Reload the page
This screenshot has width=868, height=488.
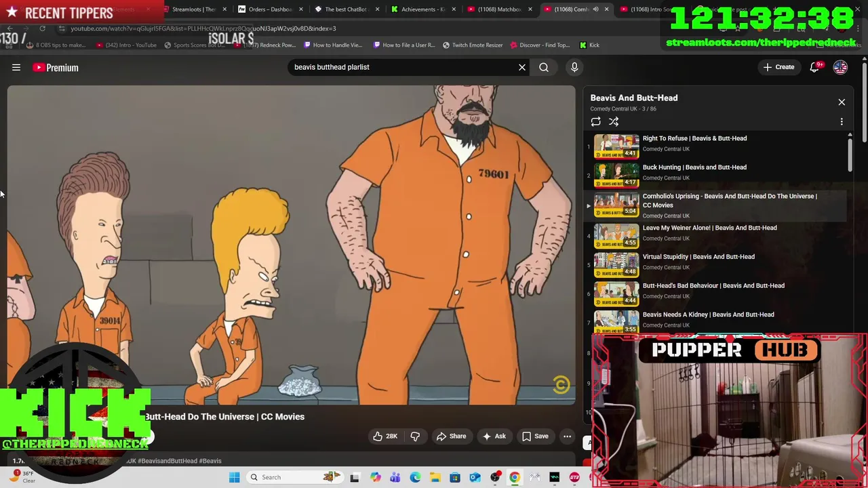point(42,28)
